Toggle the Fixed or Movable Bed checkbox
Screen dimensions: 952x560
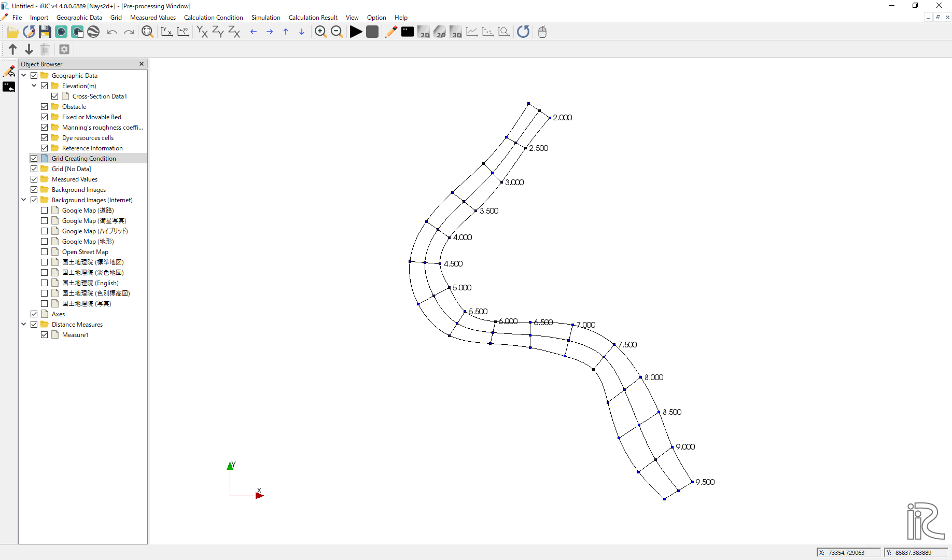tap(45, 117)
